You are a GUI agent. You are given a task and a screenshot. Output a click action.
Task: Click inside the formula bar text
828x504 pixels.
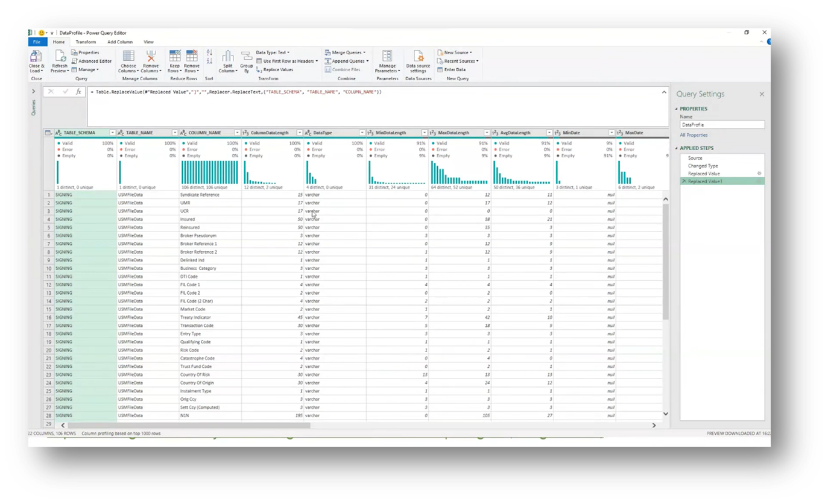235,92
